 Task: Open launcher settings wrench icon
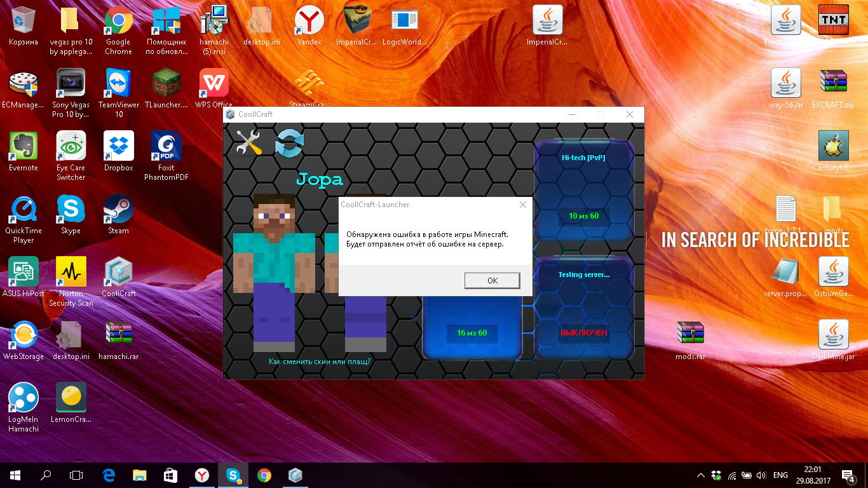(x=248, y=142)
